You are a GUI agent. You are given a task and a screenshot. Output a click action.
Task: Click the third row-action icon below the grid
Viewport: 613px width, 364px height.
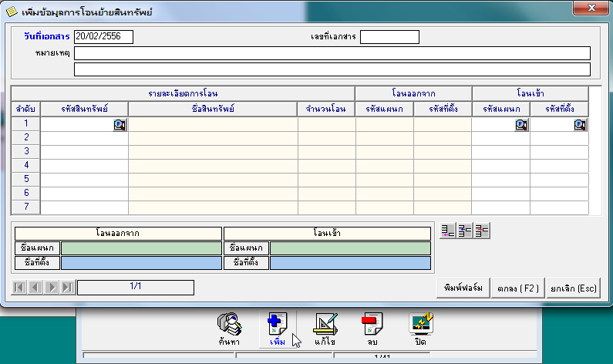[x=483, y=231]
